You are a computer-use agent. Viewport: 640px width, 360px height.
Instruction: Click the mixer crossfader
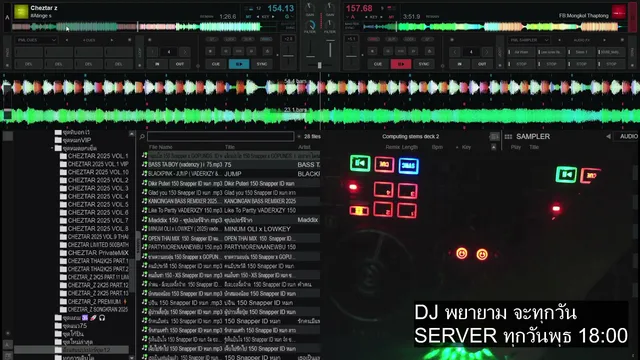point(320,65)
